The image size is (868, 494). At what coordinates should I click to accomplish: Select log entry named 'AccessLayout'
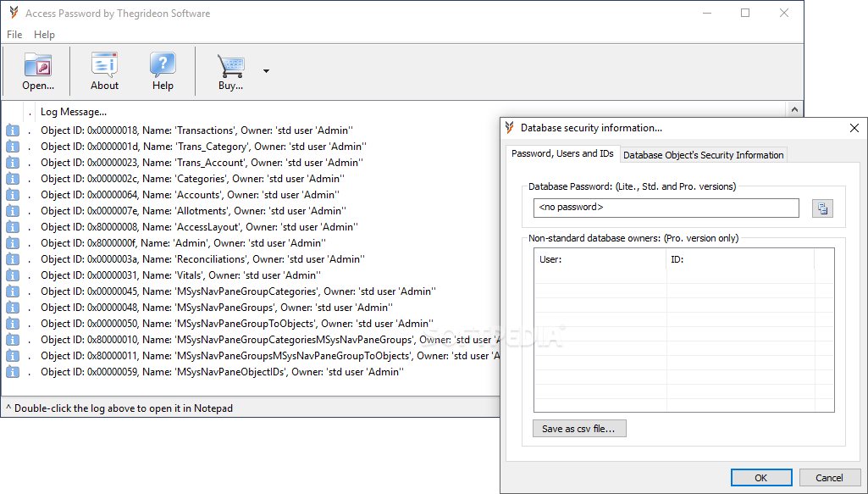pyautogui.click(x=199, y=227)
